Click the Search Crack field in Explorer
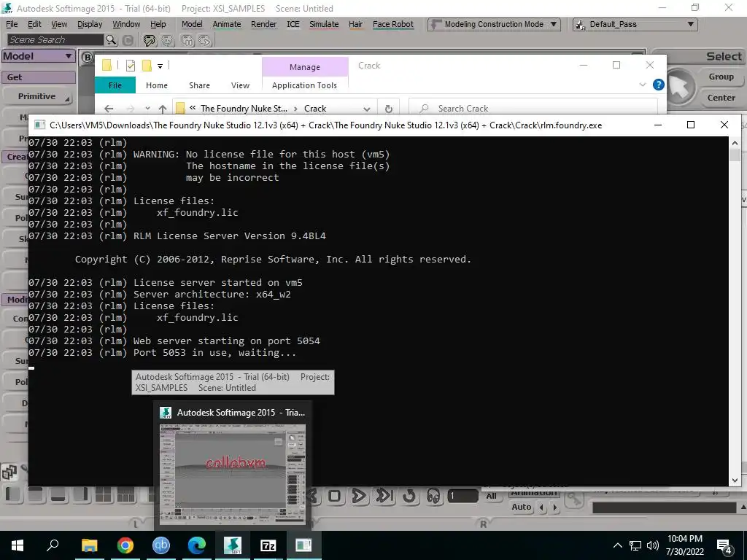Image resolution: width=747 pixels, height=560 pixels. click(x=533, y=109)
